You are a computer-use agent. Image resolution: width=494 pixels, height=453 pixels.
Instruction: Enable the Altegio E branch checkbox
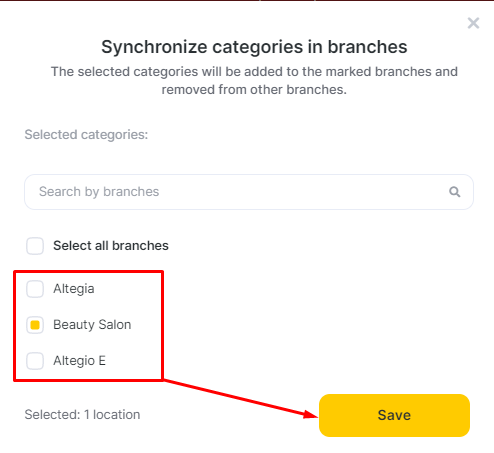pos(35,361)
